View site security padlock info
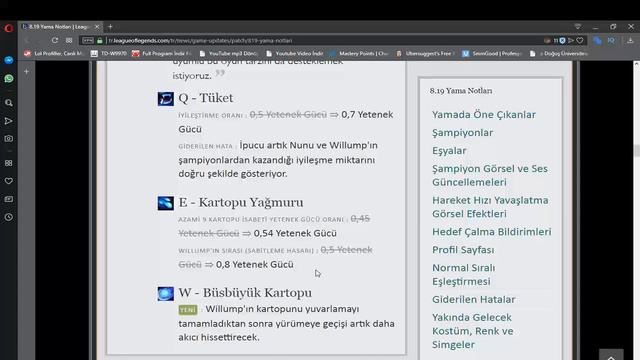This screenshot has width=640, height=360. (x=100, y=40)
